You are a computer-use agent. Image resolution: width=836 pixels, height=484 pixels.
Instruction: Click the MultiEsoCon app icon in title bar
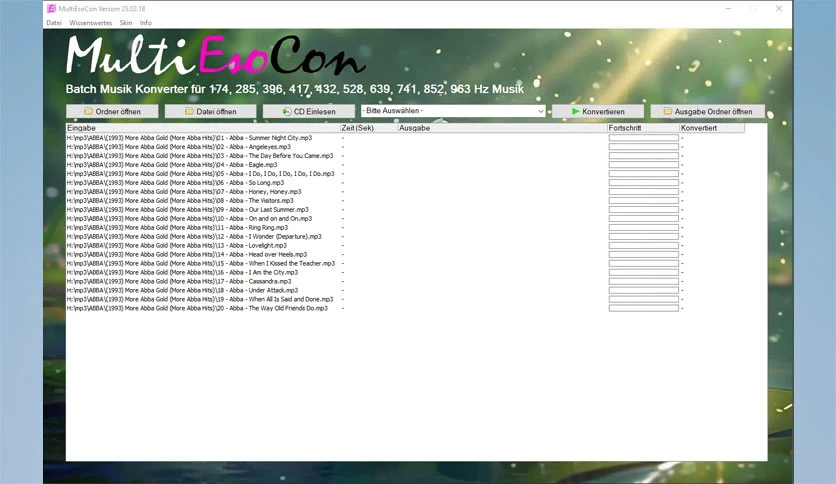pyautogui.click(x=51, y=9)
